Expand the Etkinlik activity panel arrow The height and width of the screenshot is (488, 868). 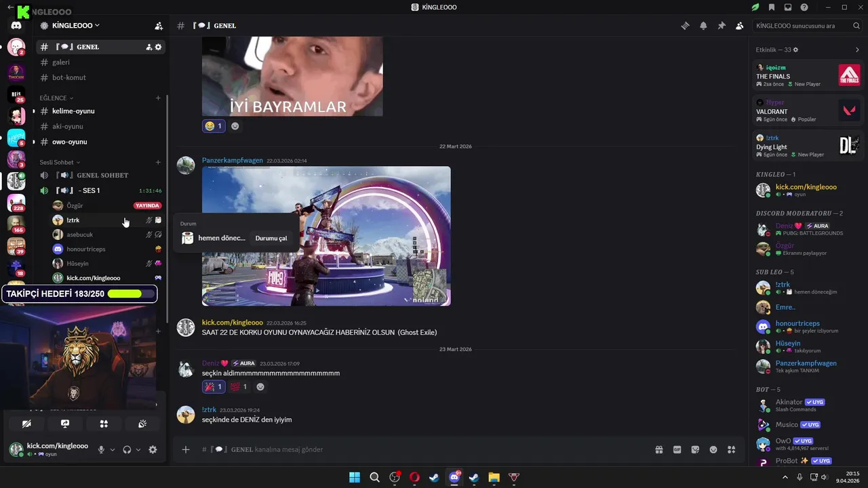point(857,49)
